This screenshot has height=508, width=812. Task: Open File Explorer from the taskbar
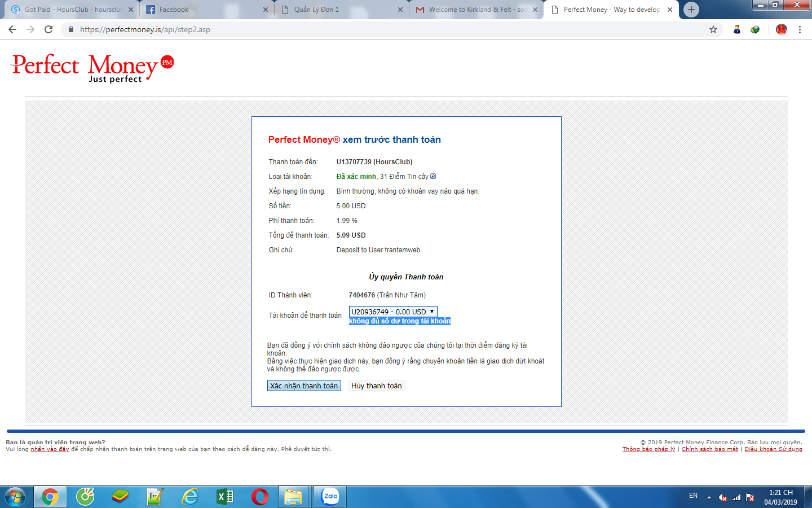[293, 497]
